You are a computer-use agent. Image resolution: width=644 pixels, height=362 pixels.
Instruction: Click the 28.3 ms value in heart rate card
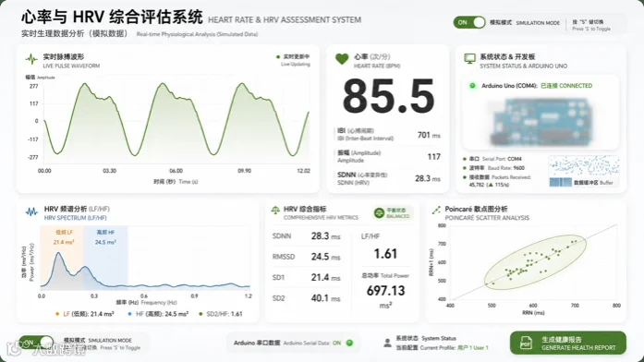click(428, 178)
